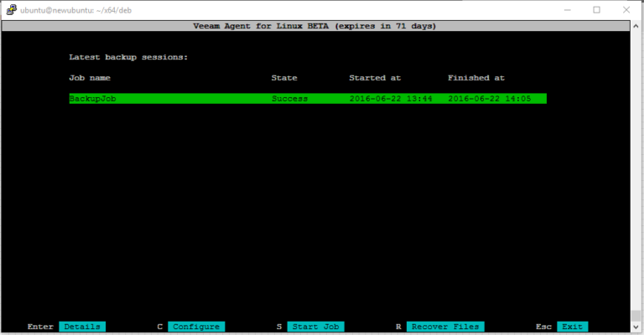Click the scrollbar down arrow
The image size is (644, 335).
tap(636, 327)
